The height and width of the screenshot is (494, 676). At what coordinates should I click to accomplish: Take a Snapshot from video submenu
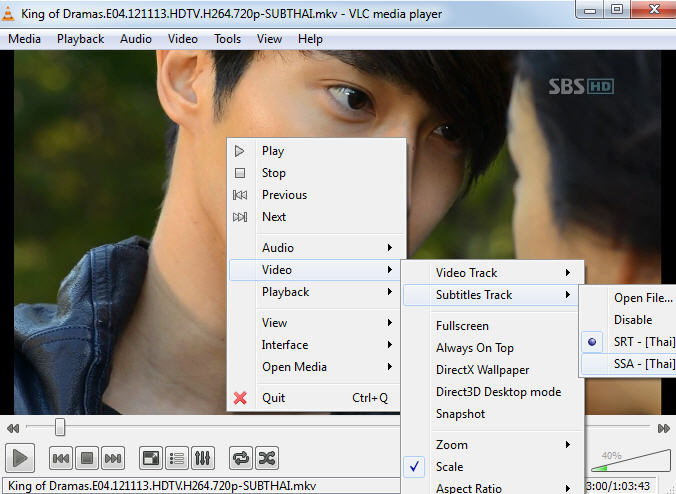click(x=494, y=414)
